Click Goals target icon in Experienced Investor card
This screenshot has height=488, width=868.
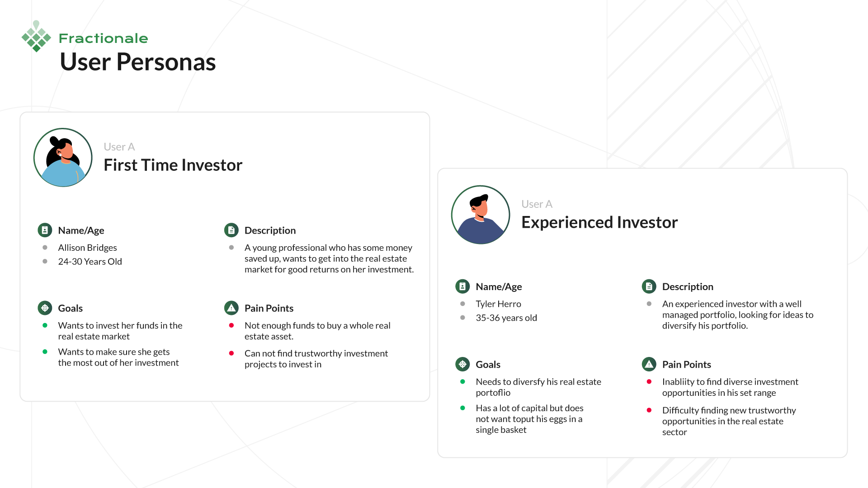click(x=462, y=364)
